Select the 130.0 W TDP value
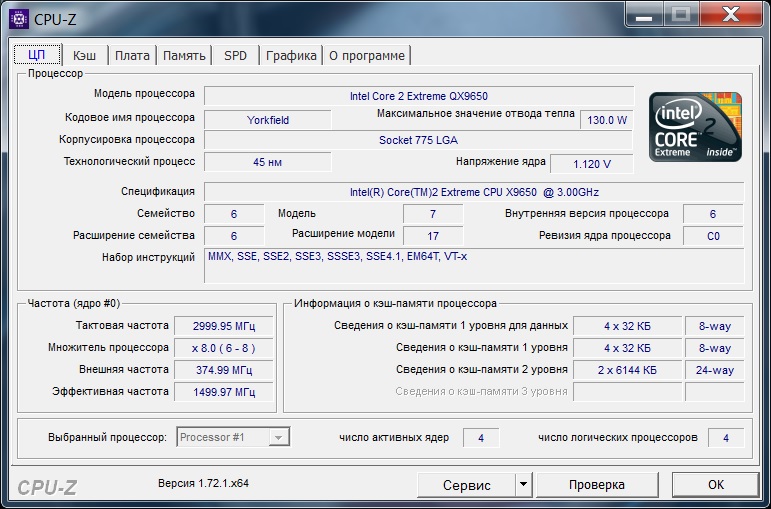 607,120
